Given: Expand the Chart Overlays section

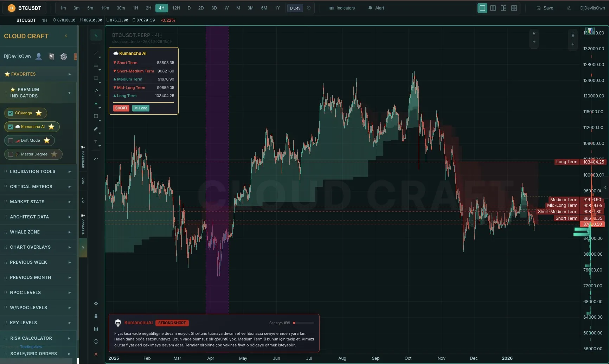Looking at the screenshot, I should (x=38, y=247).
